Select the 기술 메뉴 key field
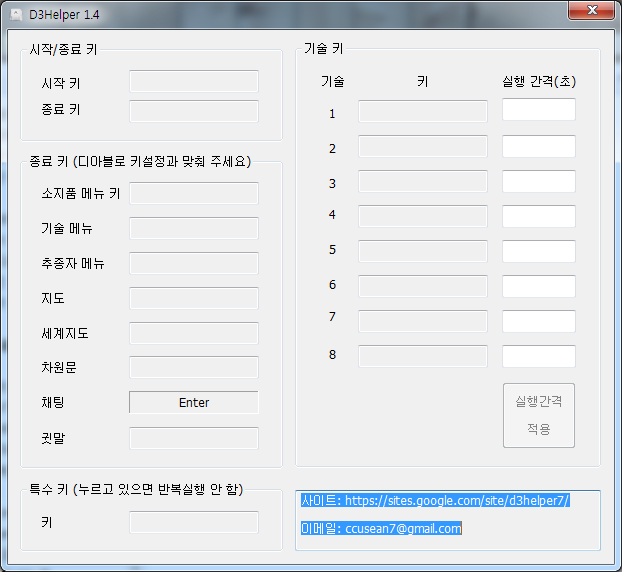This screenshot has height=572, width=622. click(x=194, y=228)
